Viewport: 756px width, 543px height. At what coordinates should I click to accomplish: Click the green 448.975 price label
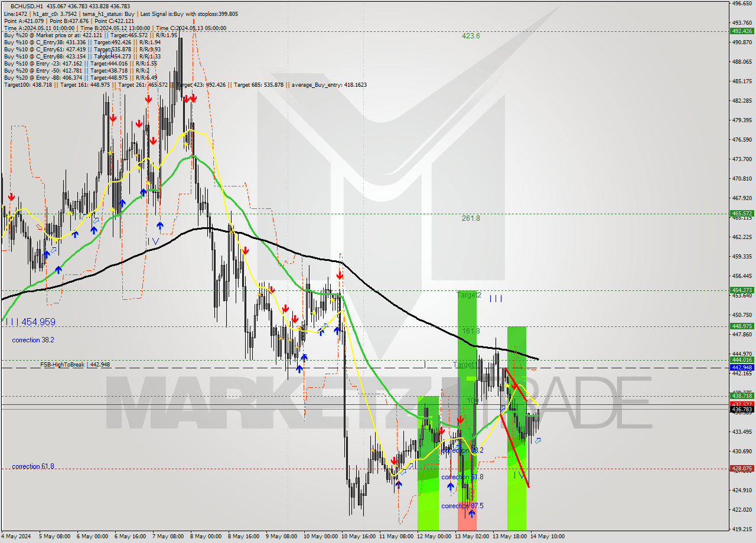(742, 326)
